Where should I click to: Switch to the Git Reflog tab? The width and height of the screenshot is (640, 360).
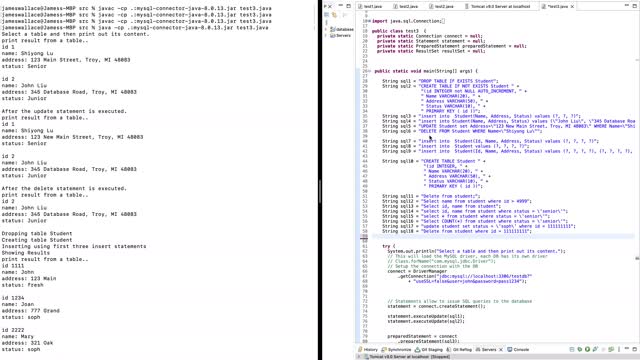[x=459, y=350]
